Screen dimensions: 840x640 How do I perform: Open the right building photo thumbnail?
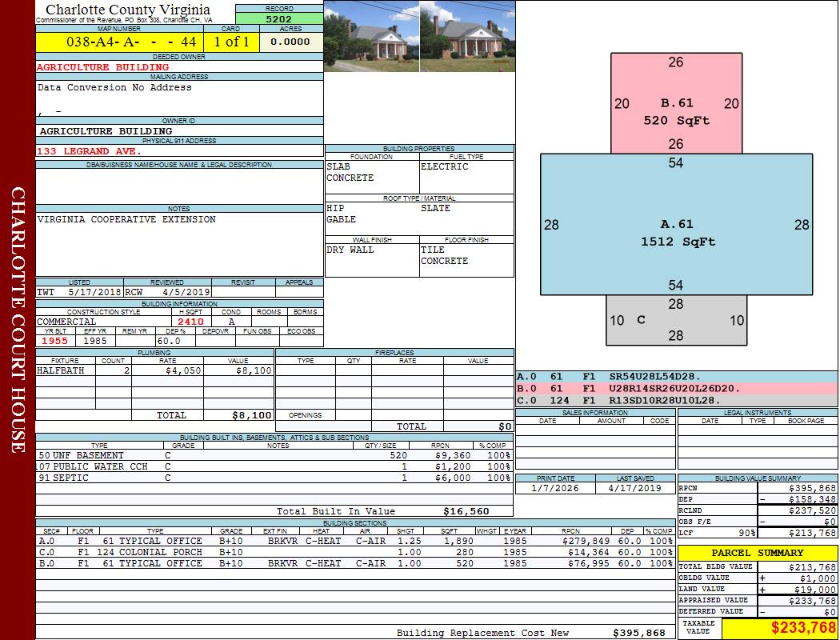466,36
